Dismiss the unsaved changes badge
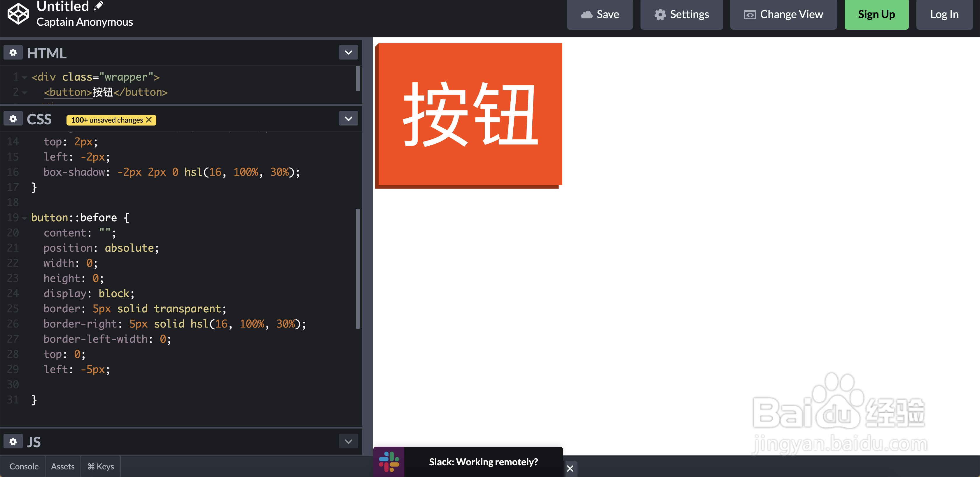 coord(149,120)
